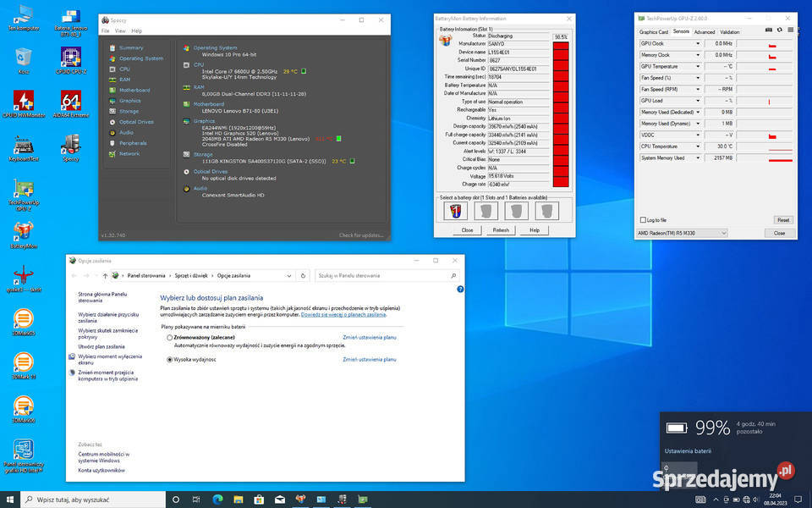The image size is (812, 508).
Task: Click GPU-Z screenshot camera icon
Action: (x=769, y=30)
